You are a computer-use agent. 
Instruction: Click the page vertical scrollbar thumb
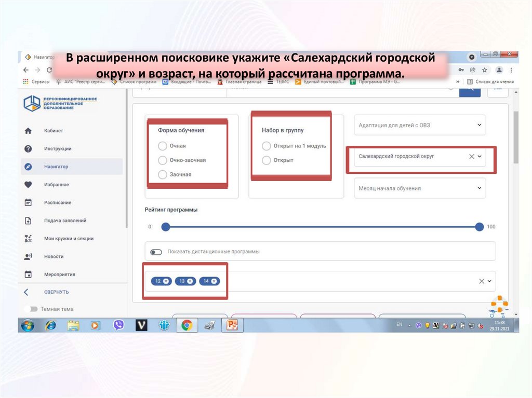pyautogui.click(x=516, y=138)
